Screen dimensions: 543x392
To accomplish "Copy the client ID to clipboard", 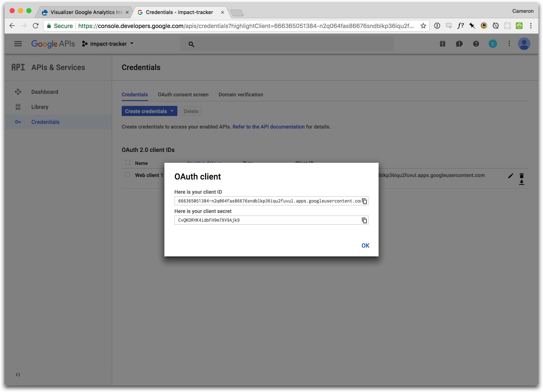I will [x=364, y=201].
